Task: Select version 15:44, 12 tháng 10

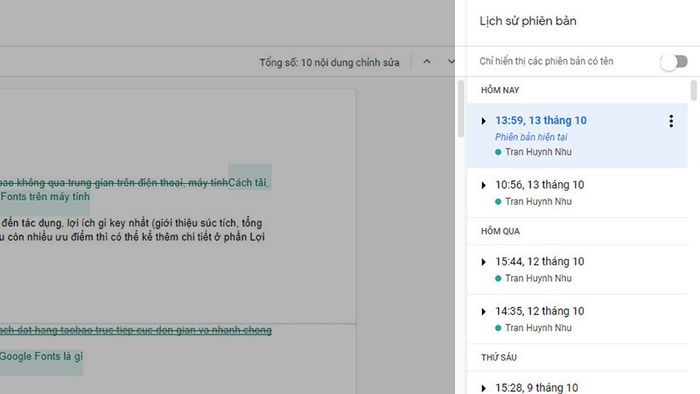Action: [x=539, y=261]
